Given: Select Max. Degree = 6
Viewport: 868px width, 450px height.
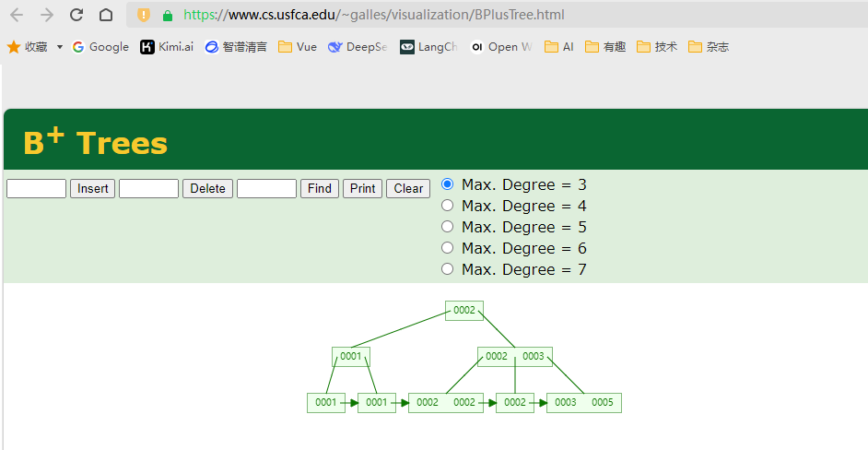Looking at the screenshot, I should (447, 248).
